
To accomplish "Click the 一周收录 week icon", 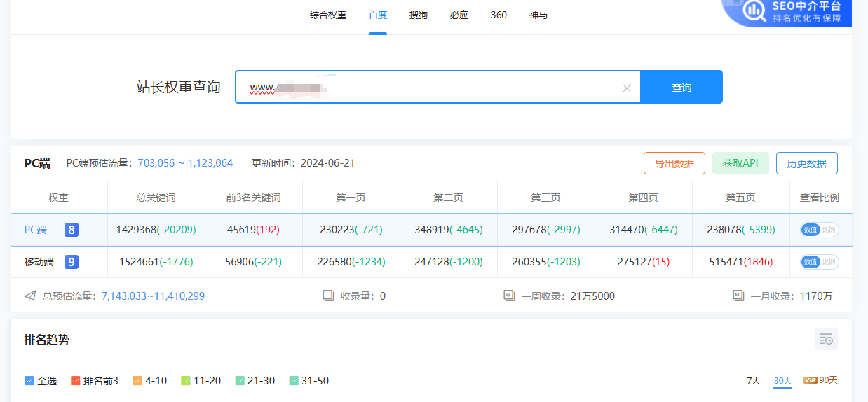I will point(509,296).
